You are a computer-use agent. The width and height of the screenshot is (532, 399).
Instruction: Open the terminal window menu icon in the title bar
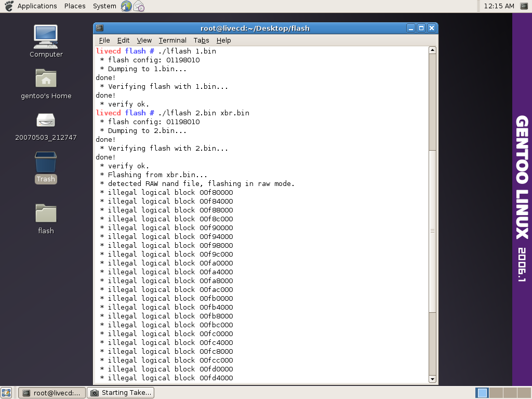(x=100, y=28)
